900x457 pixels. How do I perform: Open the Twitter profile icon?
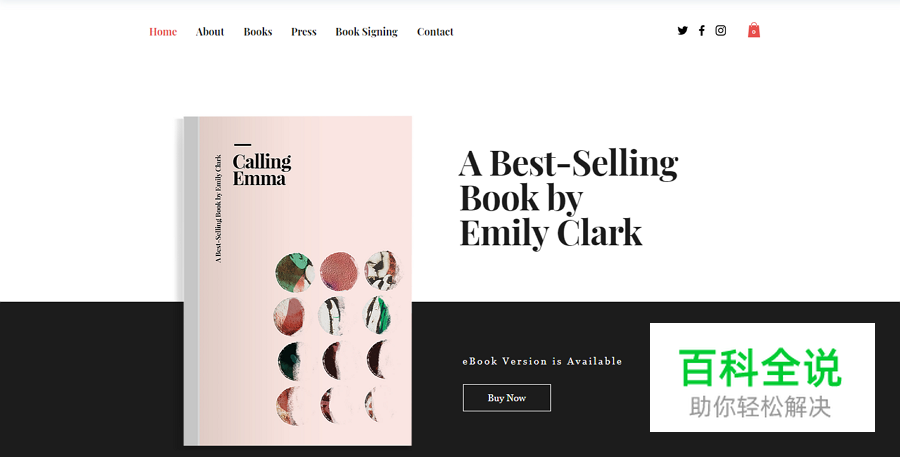pyautogui.click(x=683, y=31)
